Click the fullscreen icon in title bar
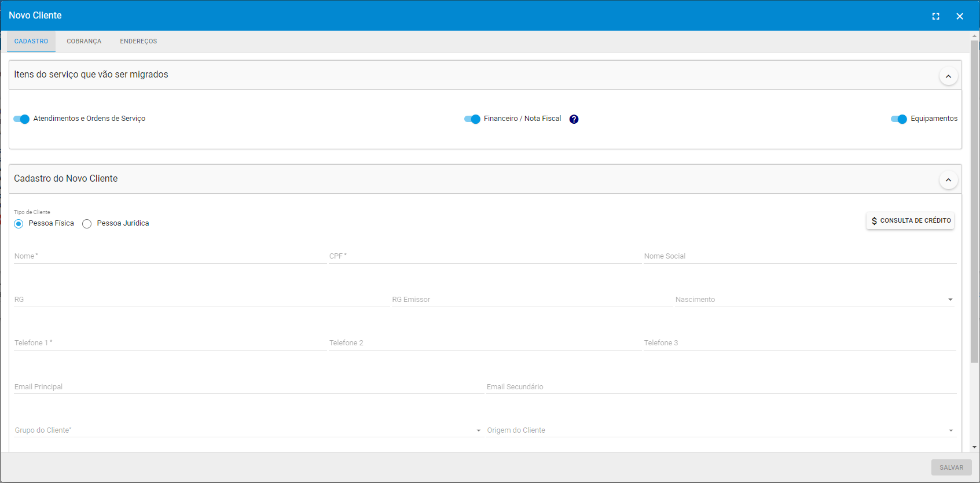 click(935, 16)
